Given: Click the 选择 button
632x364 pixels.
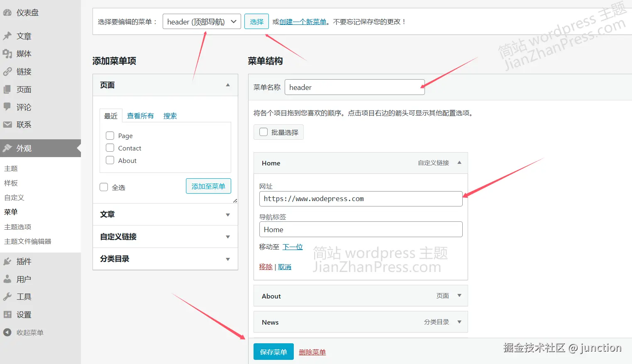Looking at the screenshot, I should (x=256, y=22).
